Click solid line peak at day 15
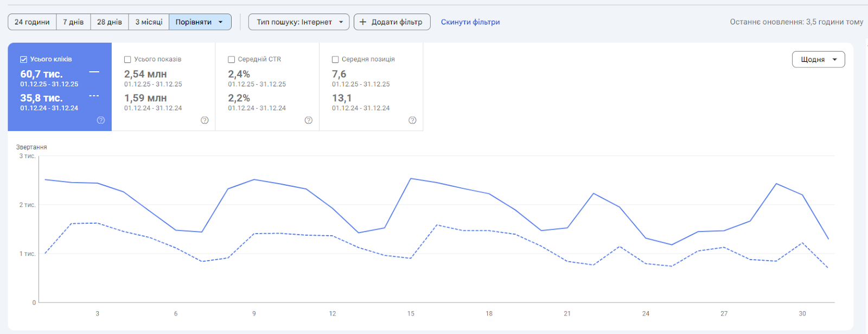The image size is (868, 334). tap(411, 178)
